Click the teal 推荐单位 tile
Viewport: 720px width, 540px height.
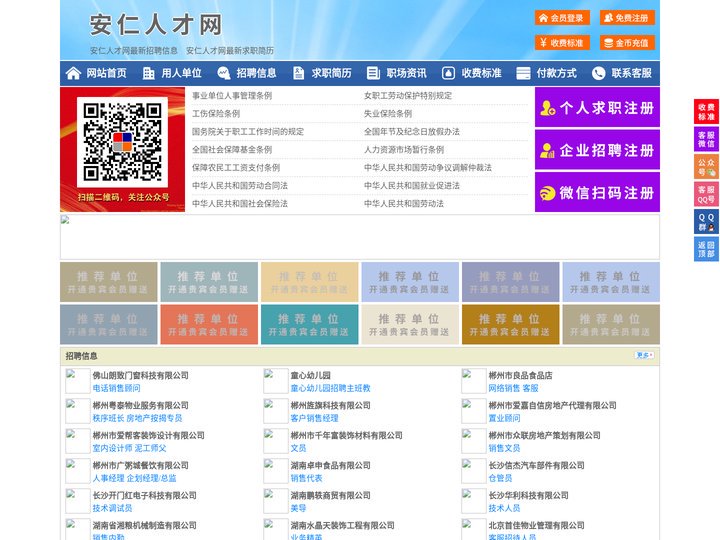click(x=309, y=325)
